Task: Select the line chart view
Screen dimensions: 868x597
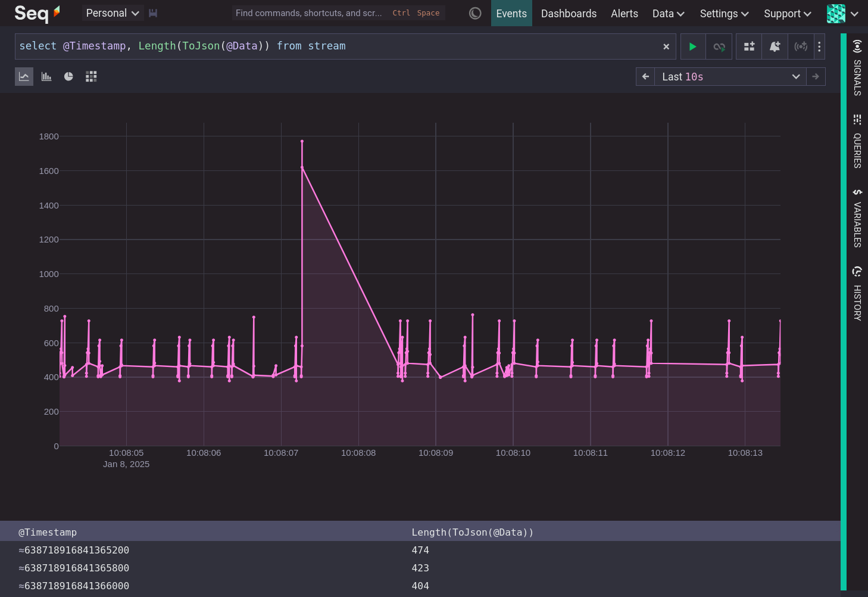Action: 24,76
